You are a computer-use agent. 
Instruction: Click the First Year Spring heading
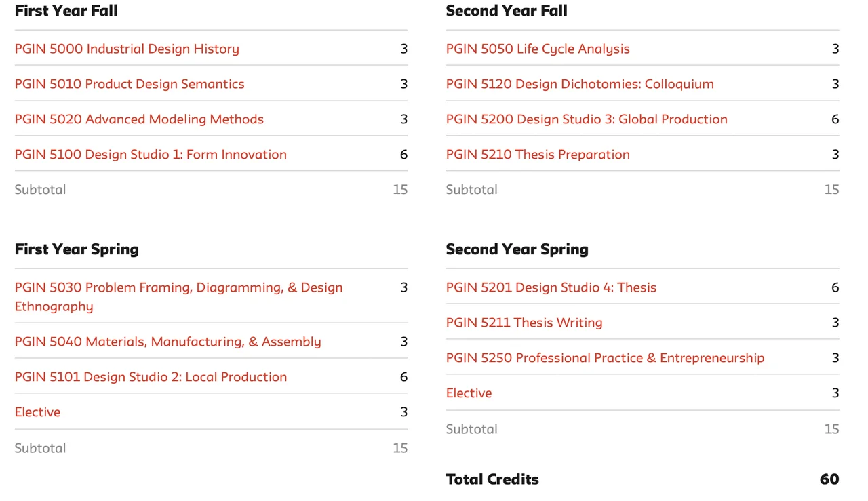(77, 249)
